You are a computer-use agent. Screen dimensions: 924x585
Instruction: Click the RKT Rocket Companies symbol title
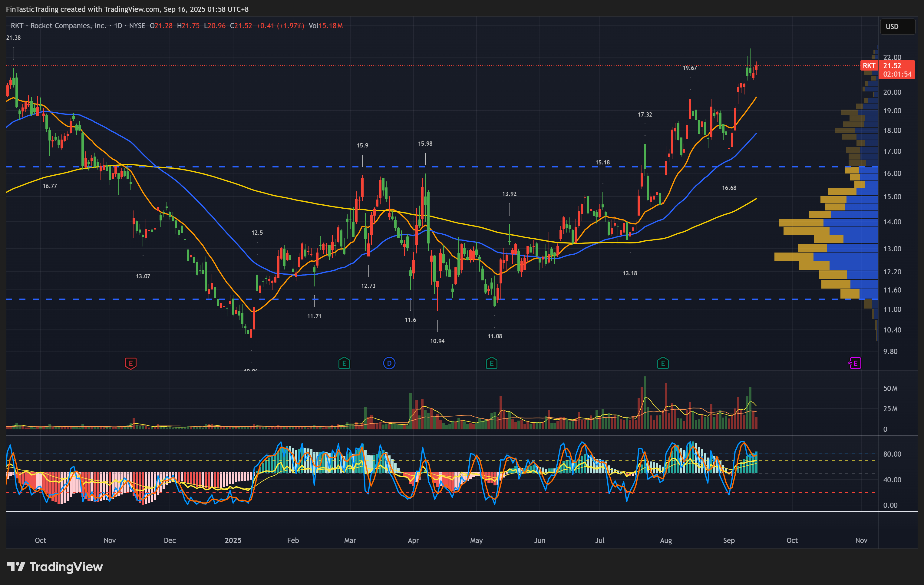(x=58, y=26)
